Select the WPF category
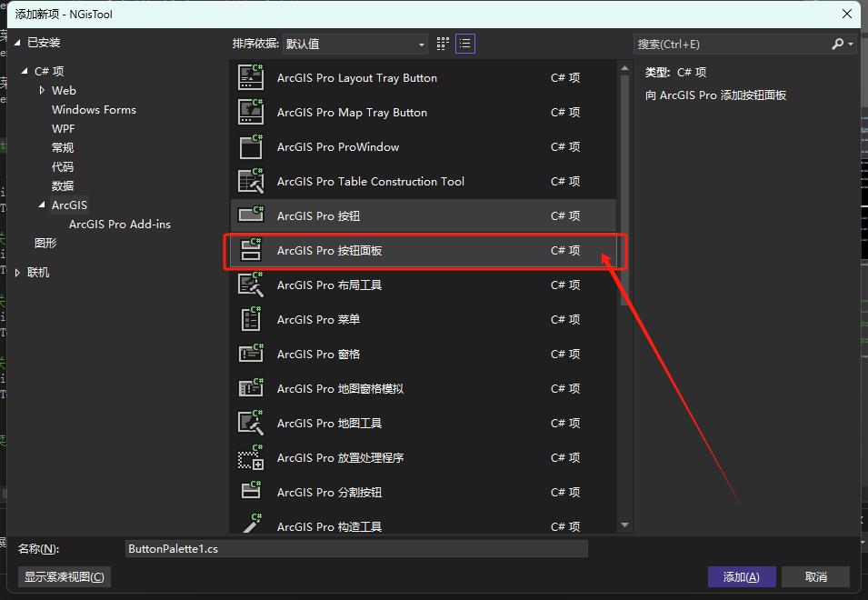 coord(63,128)
